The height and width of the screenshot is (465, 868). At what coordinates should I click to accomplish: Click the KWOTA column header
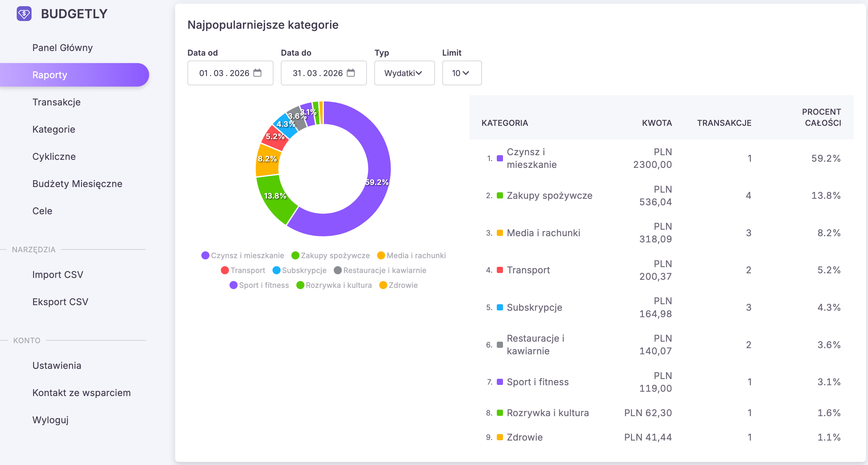[x=657, y=123]
